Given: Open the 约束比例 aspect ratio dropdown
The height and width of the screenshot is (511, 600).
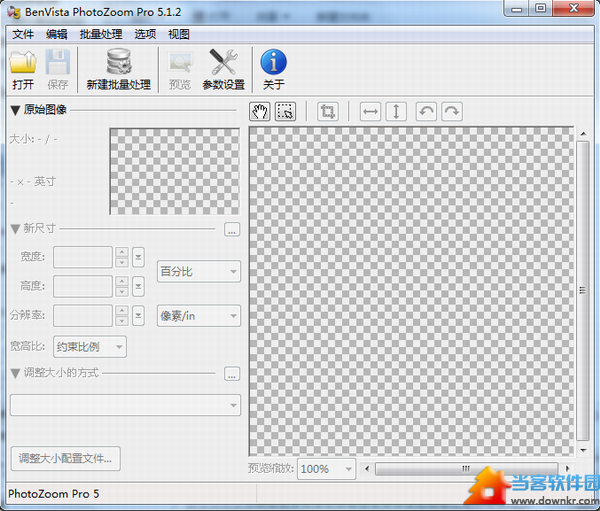Looking at the screenshot, I should pyautogui.click(x=90, y=347).
